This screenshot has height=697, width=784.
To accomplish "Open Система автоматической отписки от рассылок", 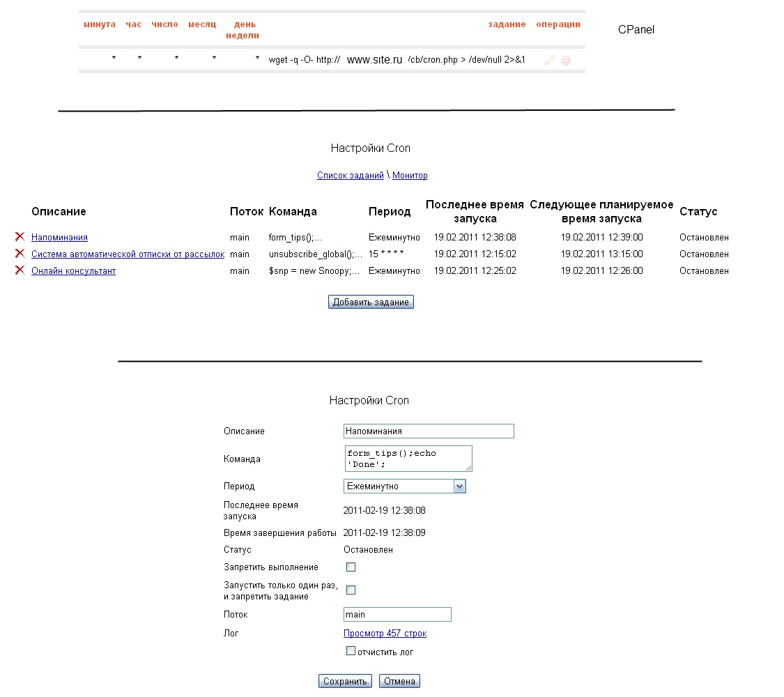I will [x=128, y=254].
